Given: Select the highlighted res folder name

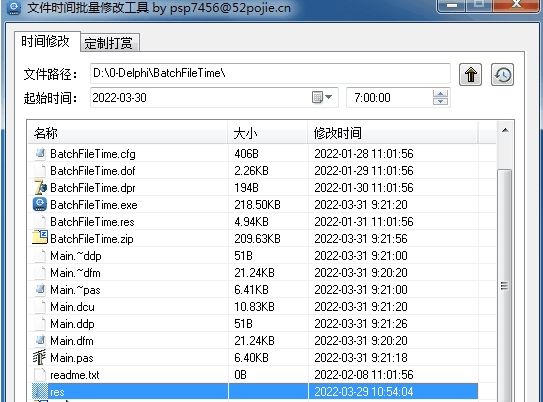Looking at the screenshot, I should tap(57, 392).
